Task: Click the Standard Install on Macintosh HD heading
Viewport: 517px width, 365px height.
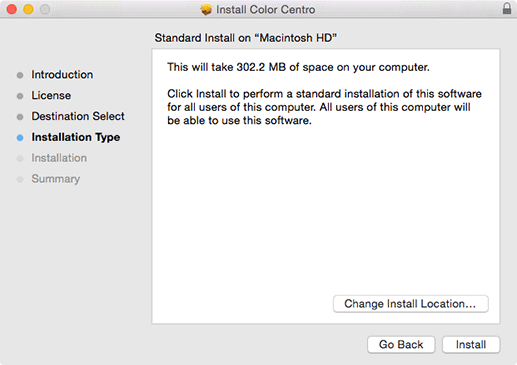Action: [x=246, y=38]
